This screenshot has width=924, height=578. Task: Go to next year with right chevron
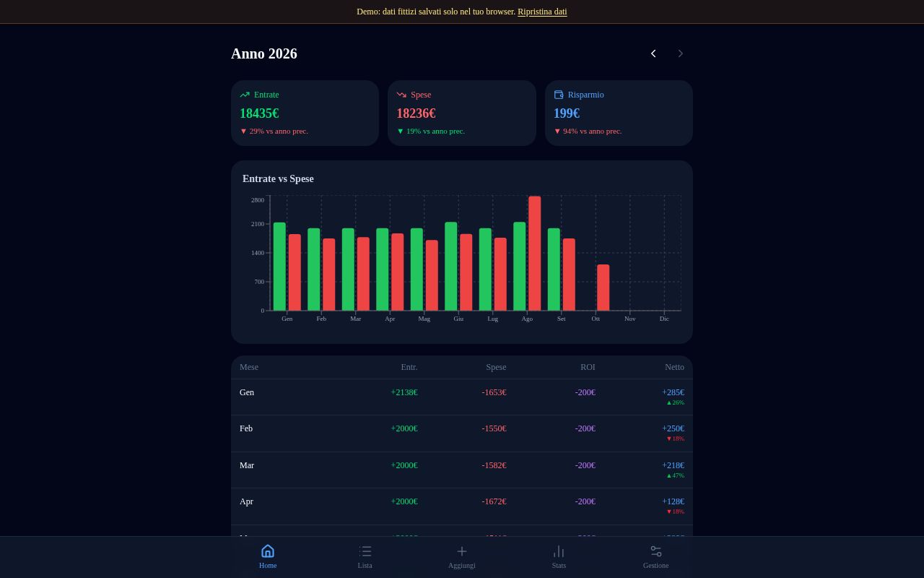click(x=681, y=53)
